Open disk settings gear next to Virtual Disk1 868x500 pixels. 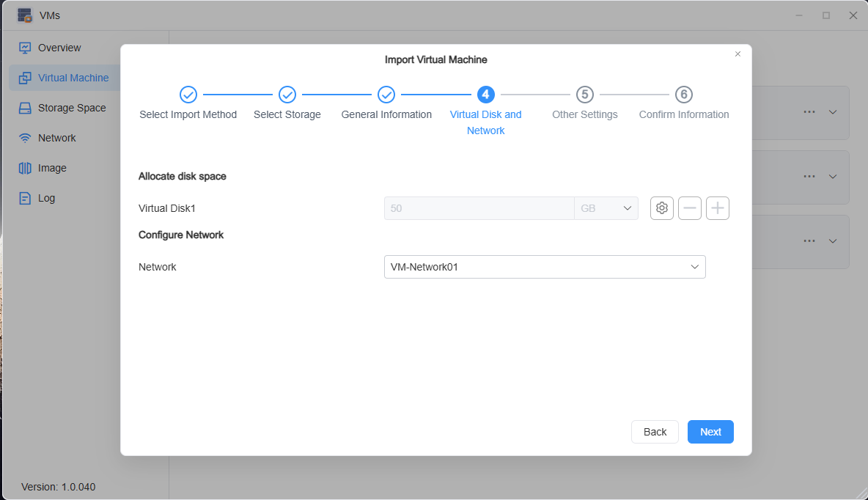coord(661,208)
